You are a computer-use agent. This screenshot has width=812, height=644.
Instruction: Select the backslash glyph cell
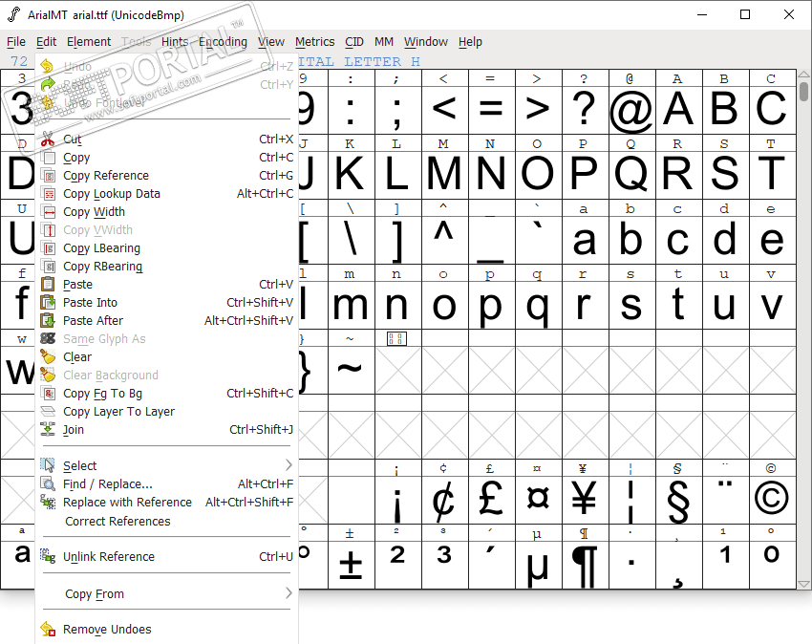pos(352,241)
